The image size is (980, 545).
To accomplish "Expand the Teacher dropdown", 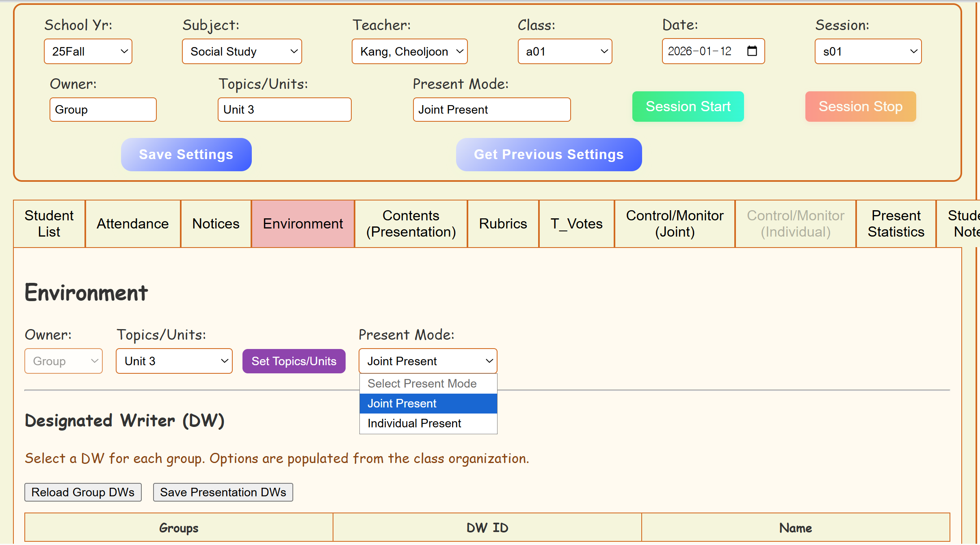I will coord(409,52).
